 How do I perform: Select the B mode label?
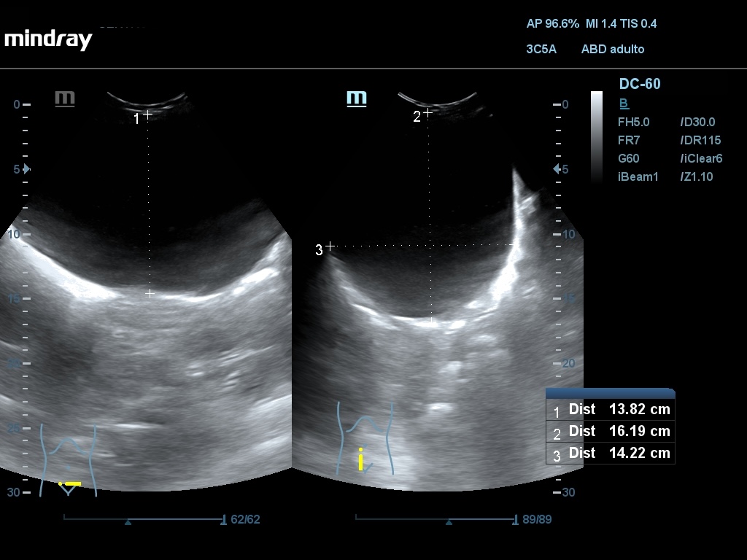624,104
